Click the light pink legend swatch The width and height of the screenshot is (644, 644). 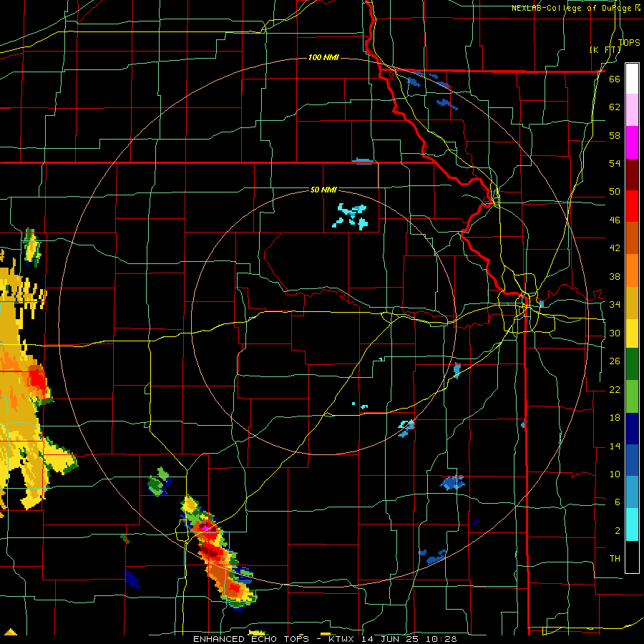(x=632, y=110)
